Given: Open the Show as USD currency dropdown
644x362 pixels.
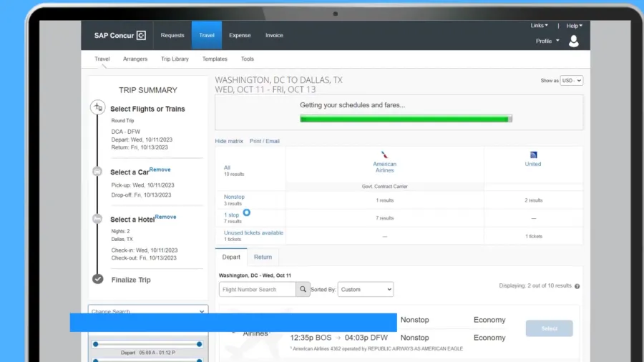Looking at the screenshot, I should tap(572, 80).
